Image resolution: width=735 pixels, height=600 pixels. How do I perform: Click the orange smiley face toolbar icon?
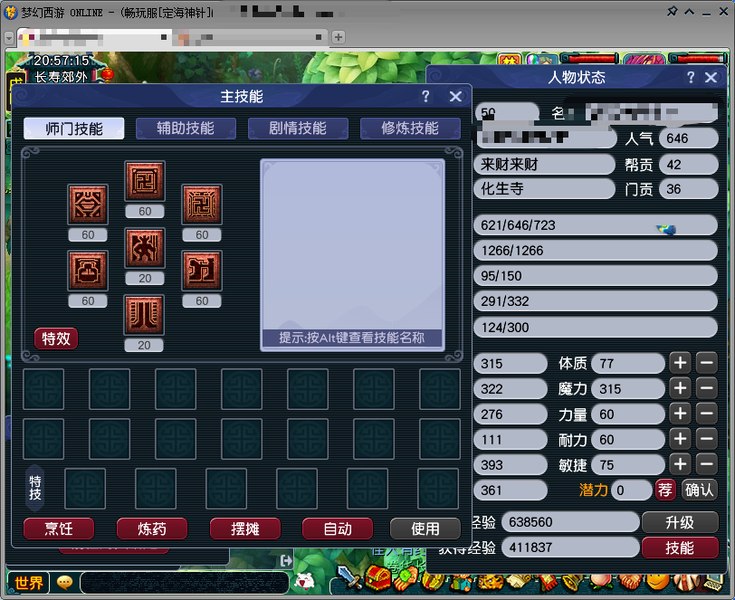(657, 582)
